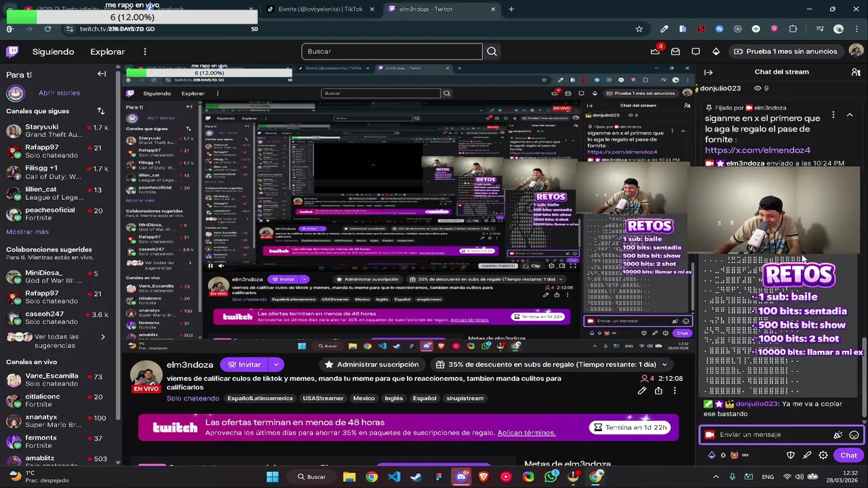Open Visual Studio Code from taskbar
The height and width of the screenshot is (488, 868).
coord(394,476)
